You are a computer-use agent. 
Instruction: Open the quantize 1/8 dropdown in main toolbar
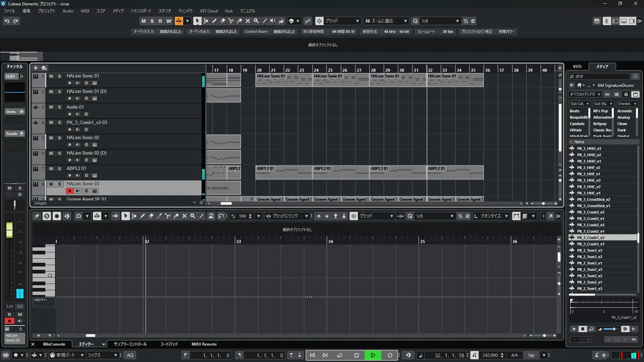coord(457,21)
